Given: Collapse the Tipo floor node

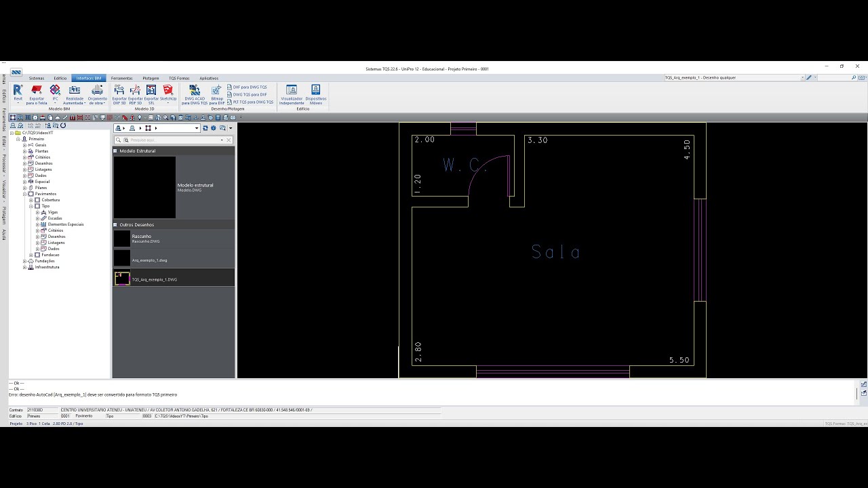Looking at the screenshot, I should [x=31, y=206].
